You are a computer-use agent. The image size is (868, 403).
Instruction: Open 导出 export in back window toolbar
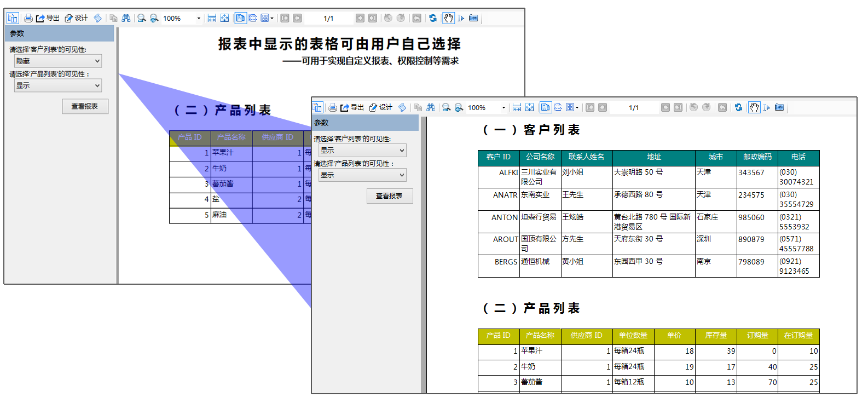tap(48, 18)
